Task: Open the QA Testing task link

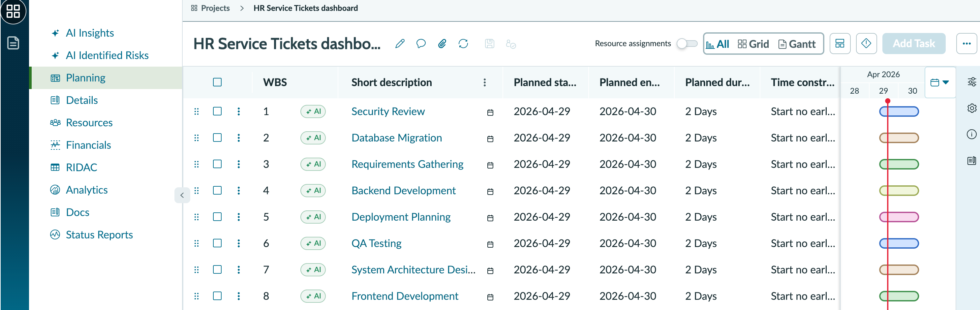Action: coord(376,243)
